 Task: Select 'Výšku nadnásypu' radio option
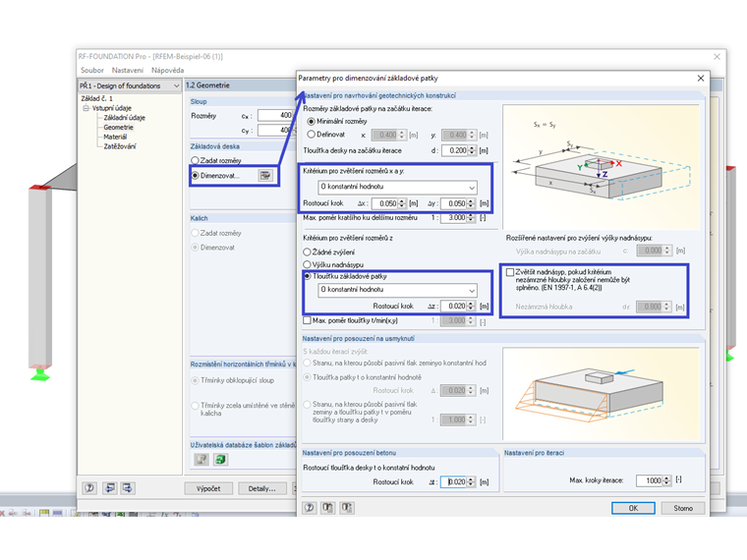tap(308, 264)
